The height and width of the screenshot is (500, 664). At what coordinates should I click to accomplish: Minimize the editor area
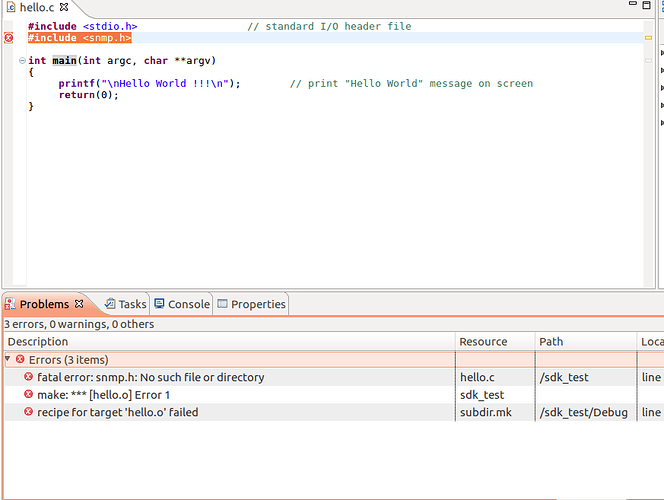point(633,4)
